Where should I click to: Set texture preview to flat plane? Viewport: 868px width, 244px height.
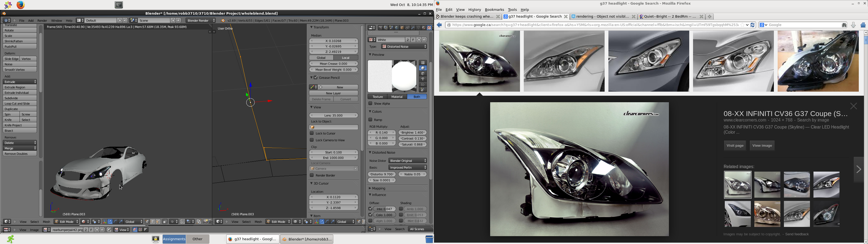point(423,63)
